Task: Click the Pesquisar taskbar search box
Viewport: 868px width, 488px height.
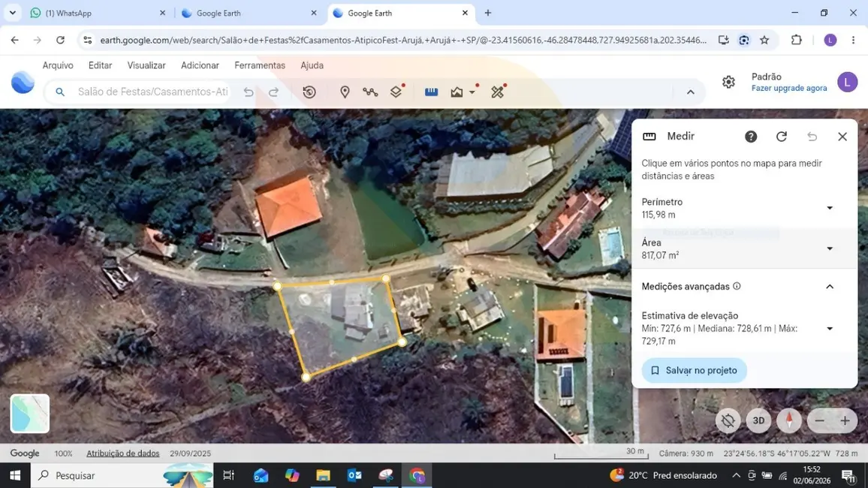Action: pos(122,475)
